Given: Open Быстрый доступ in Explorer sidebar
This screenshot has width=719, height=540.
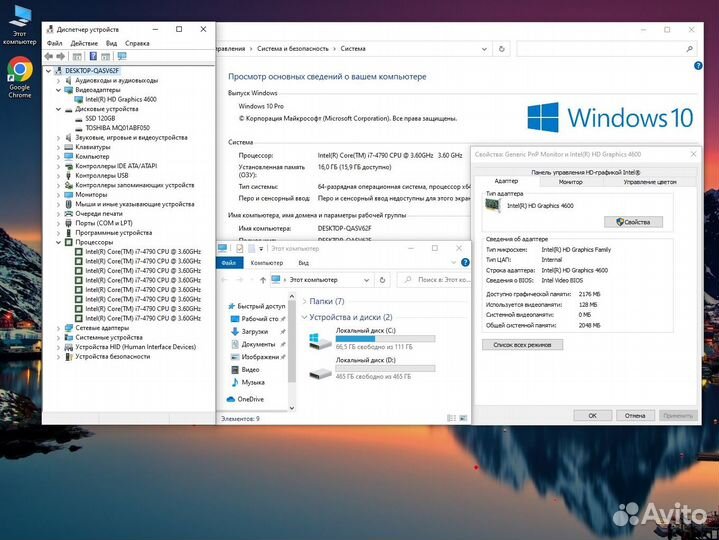Looking at the screenshot, I should point(256,306).
